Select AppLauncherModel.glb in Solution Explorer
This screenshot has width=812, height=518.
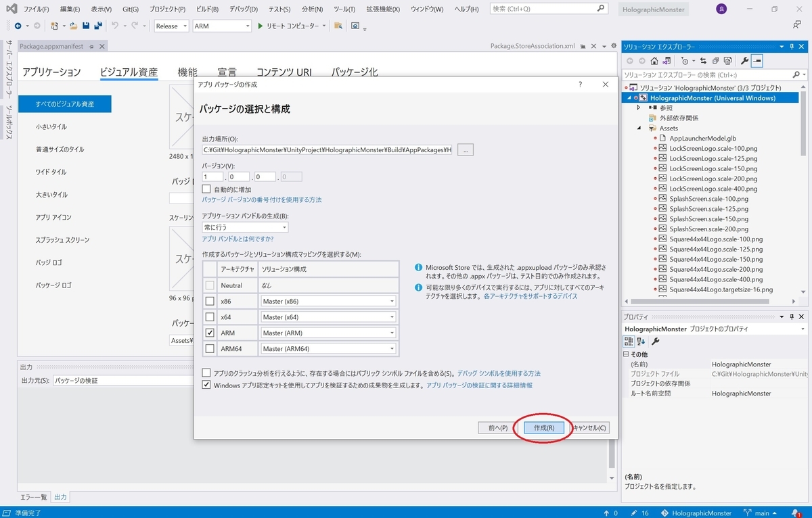click(x=702, y=138)
